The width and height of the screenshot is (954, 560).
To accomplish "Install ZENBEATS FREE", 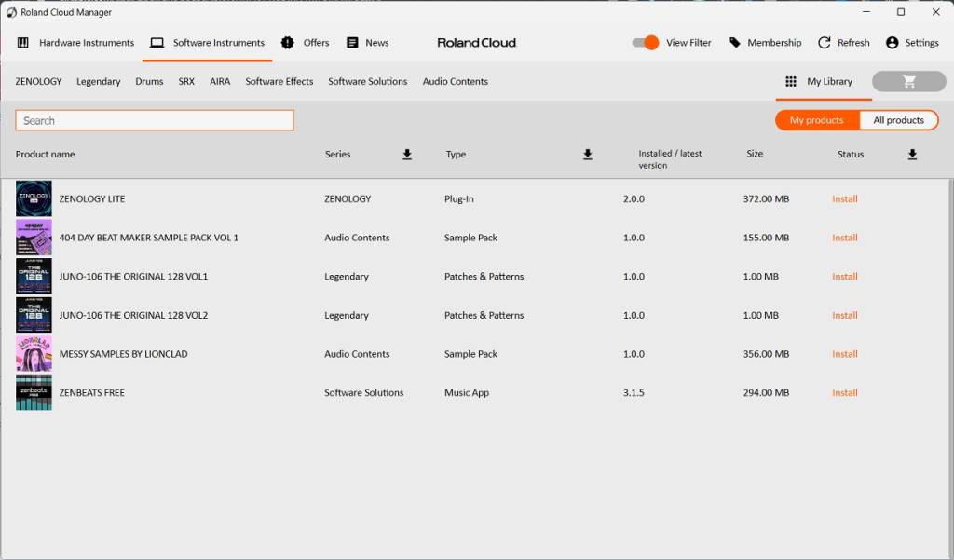I will (x=844, y=392).
